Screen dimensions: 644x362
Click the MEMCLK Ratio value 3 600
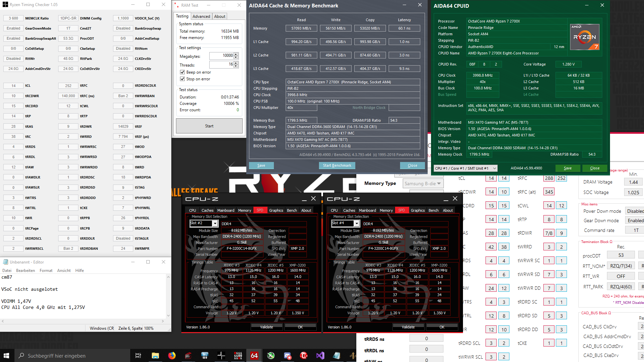point(13,18)
